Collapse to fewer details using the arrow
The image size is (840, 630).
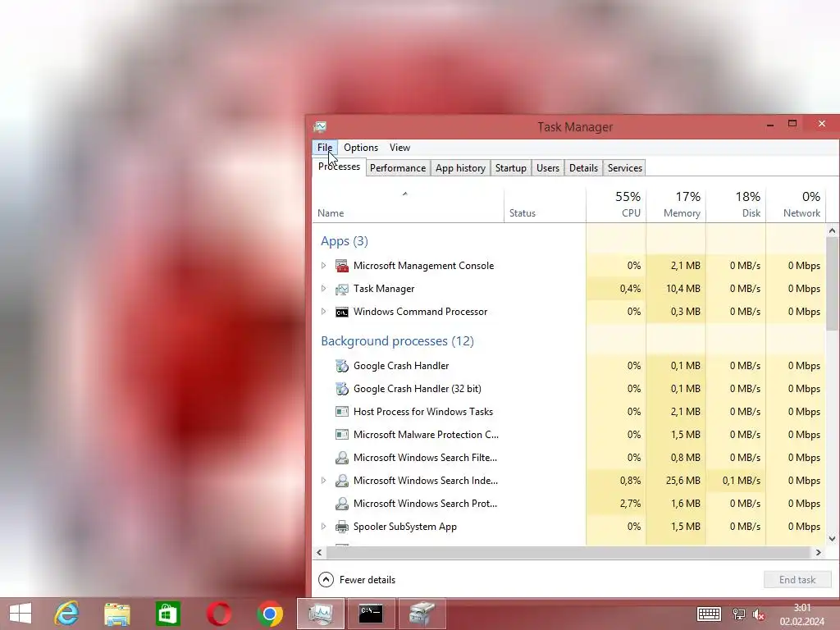pyautogui.click(x=326, y=580)
